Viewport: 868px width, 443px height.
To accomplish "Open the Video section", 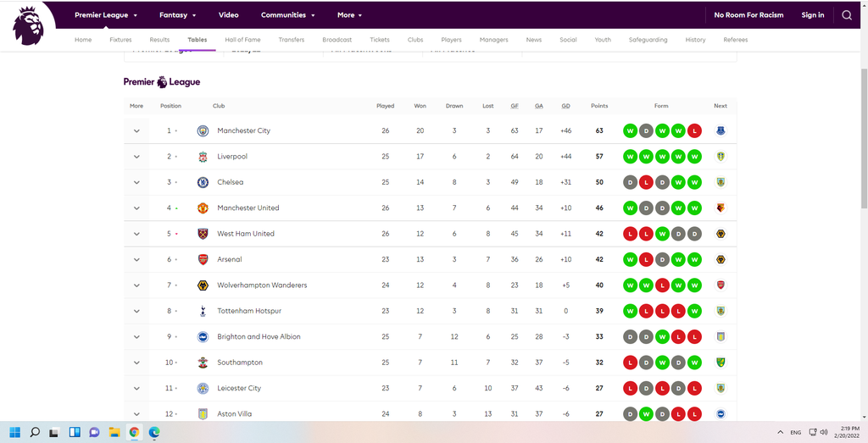I will pyautogui.click(x=228, y=15).
